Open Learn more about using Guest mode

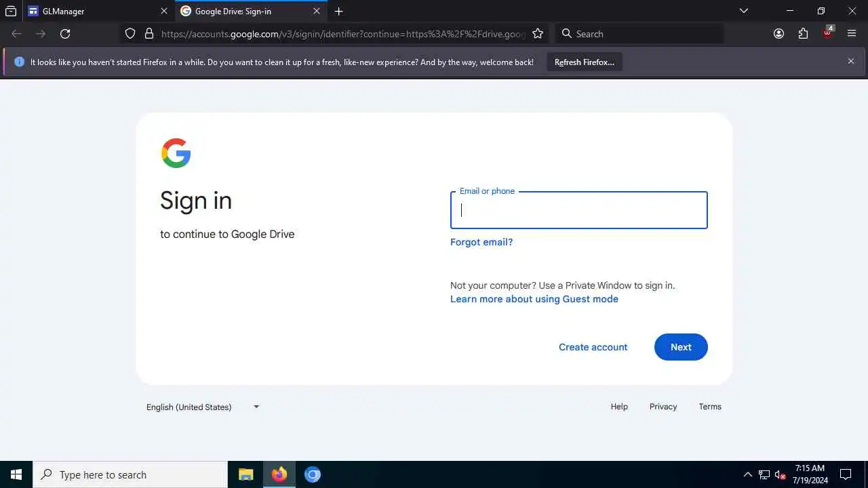click(534, 299)
